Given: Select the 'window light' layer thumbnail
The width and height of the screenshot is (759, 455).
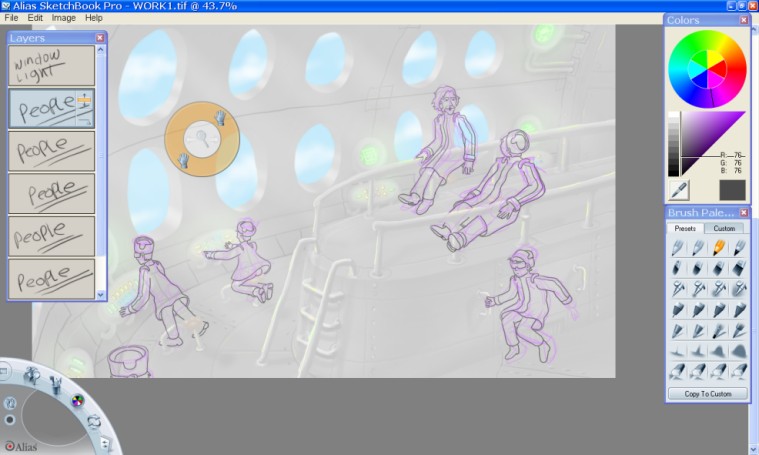Looking at the screenshot, I should pos(52,66).
